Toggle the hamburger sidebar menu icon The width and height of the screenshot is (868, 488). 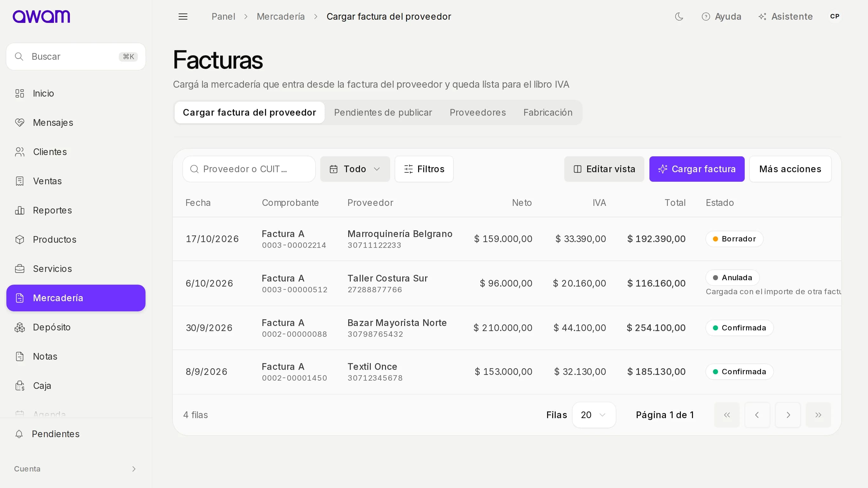click(183, 17)
